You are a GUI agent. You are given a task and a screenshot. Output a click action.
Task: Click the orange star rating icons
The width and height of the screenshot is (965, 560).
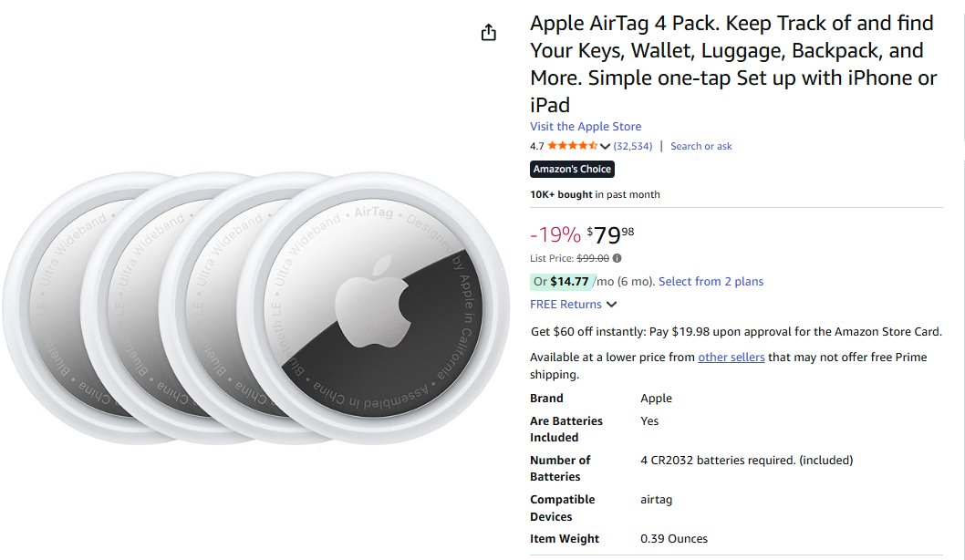pyautogui.click(x=572, y=146)
